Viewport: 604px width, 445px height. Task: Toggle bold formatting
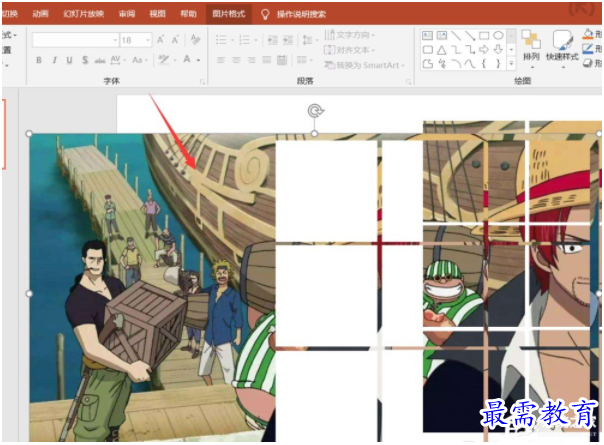(39, 60)
